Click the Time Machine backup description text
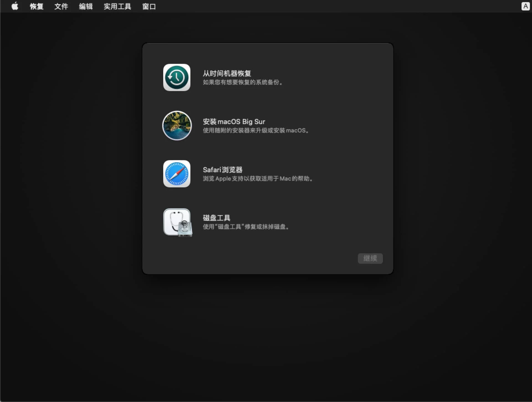Viewport: 532px width, 402px height. coord(243,82)
